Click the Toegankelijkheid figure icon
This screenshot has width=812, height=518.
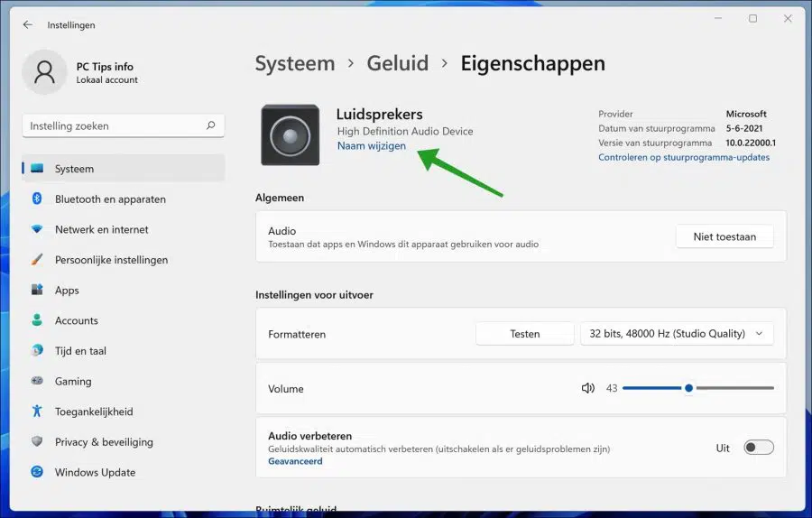click(x=37, y=412)
